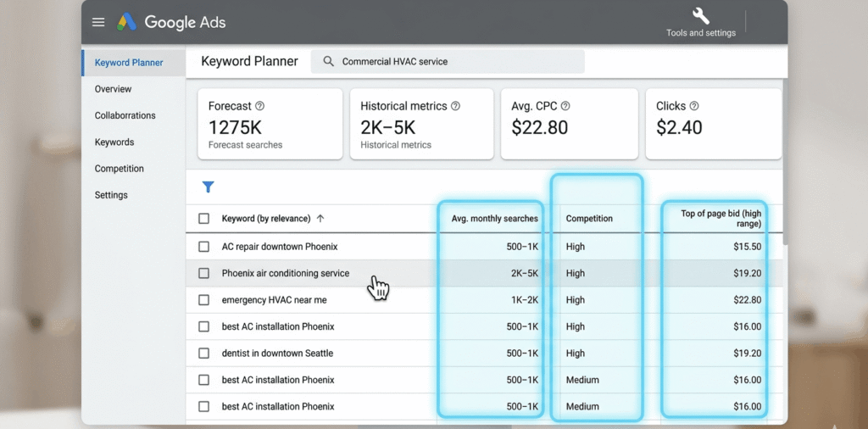The width and height of the screenshot is (868, 429).
Task: Go to Overview in sidebar
Action: [x=113, y=89]
